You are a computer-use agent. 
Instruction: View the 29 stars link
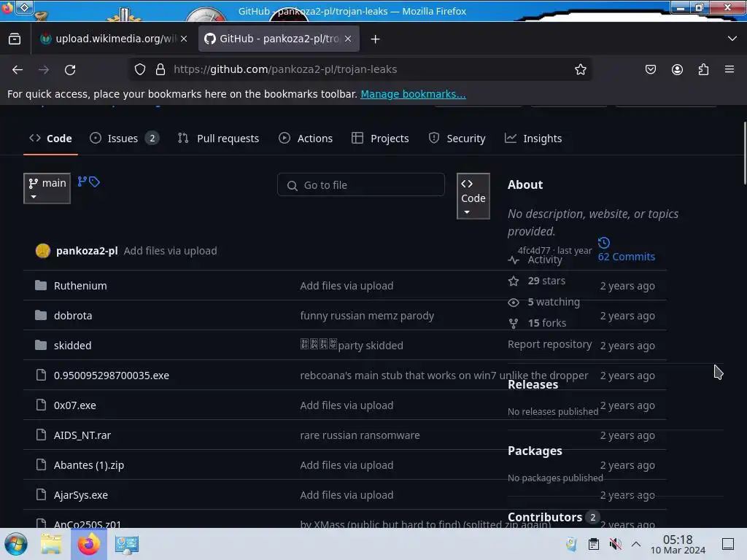(537, 281)
